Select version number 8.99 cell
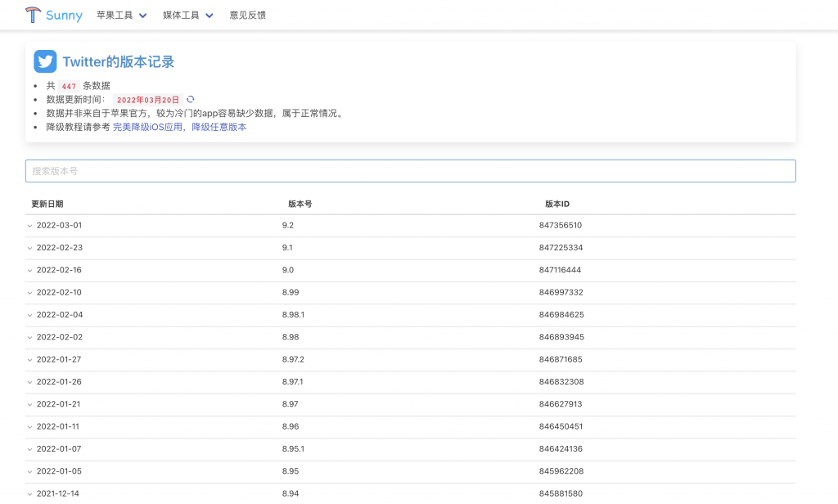 291,293
